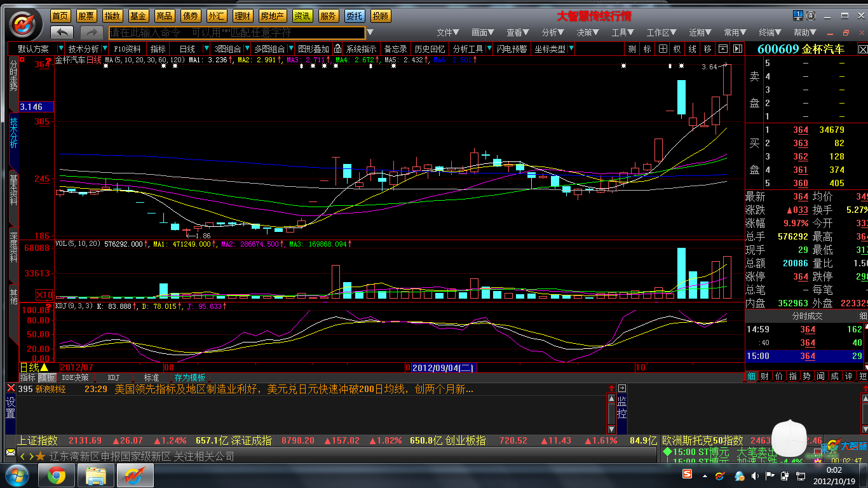Viewport: 868px width, 488px height.
Task: Open the 画面 menu
Action: (x=483, y=32)
